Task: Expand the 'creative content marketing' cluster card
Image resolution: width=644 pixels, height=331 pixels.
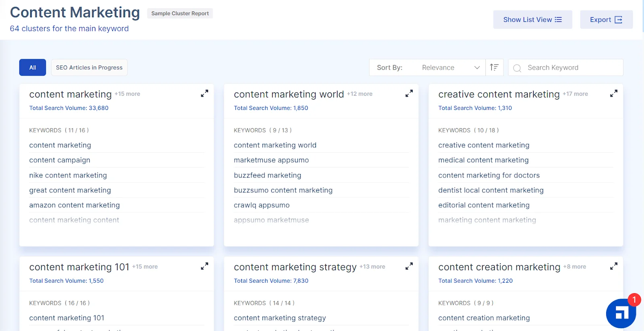Action: pyautogui.click(x=613, y=93)
